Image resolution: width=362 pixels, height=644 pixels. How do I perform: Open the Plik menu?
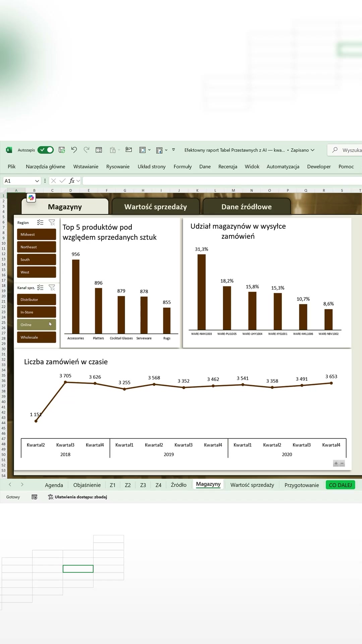(12, 166)
